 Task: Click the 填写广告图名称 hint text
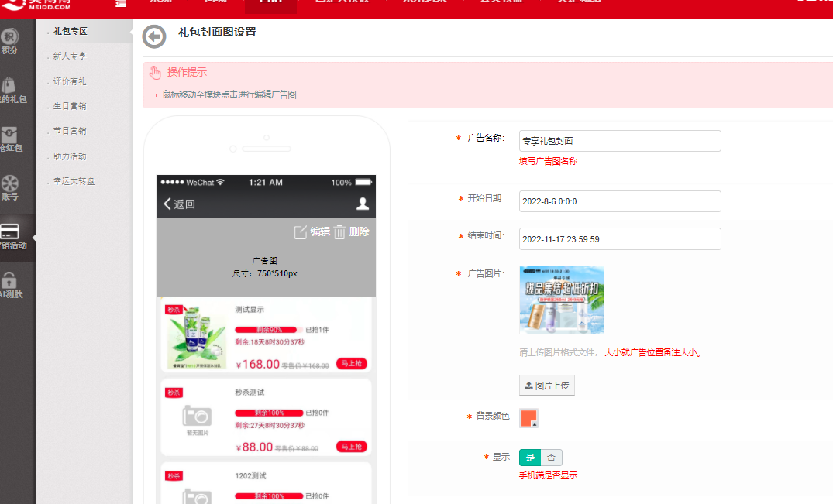tap(548, 161)
